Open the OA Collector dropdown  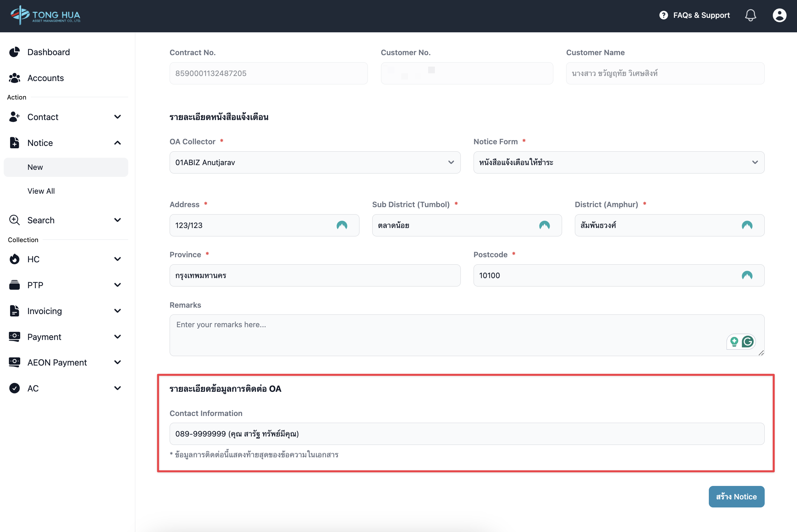pyautogui.click(x=315, y=162)
